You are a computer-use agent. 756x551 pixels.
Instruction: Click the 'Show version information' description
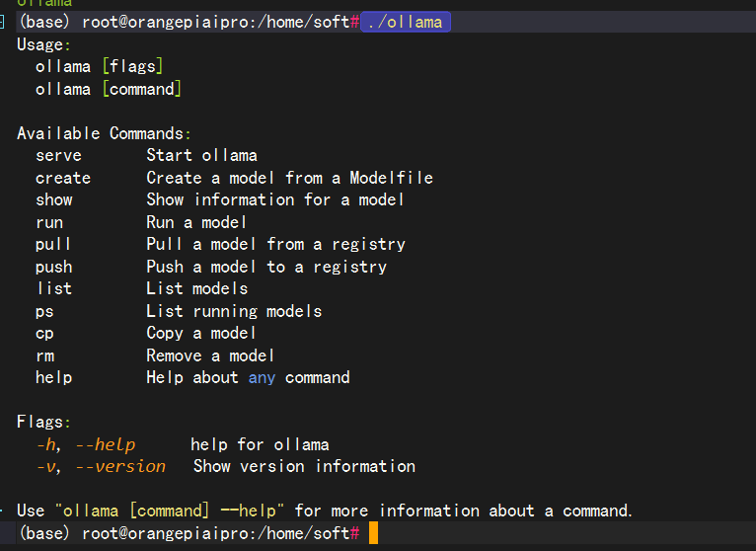pos(304,466)
